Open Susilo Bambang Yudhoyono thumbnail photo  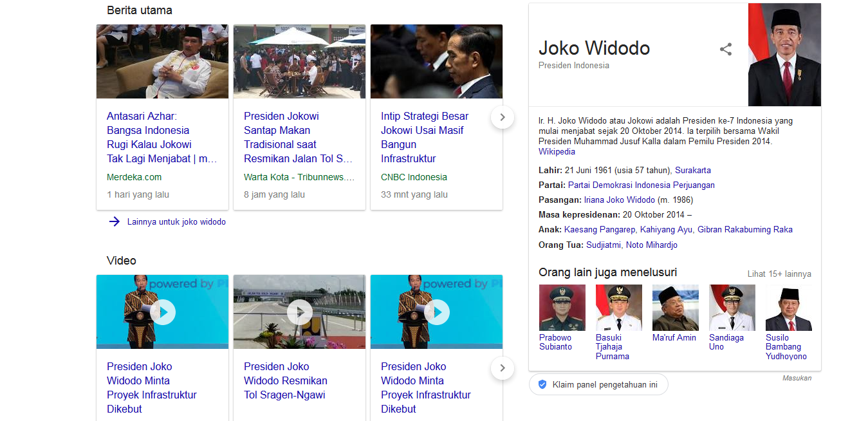[789, 308]
